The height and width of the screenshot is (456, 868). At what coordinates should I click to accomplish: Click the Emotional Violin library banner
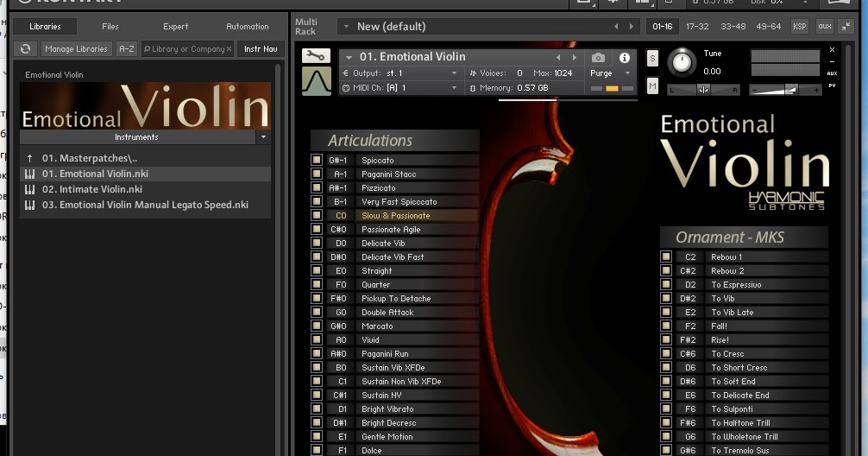pyautogui.click(x=145, y=105)
